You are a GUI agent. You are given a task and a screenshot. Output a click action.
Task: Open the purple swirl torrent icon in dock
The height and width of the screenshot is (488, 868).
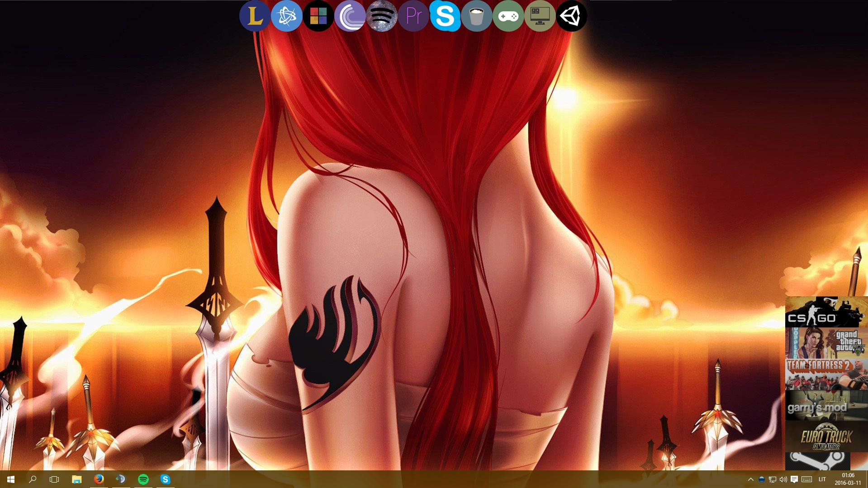(350, 16)
